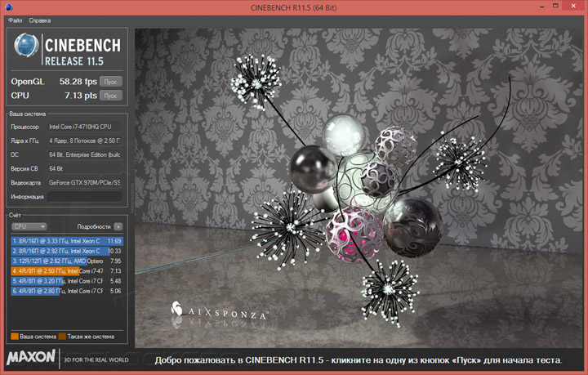
Task: Click the Версия CB value 64 Bit
Action: click(x=84, y=169)
